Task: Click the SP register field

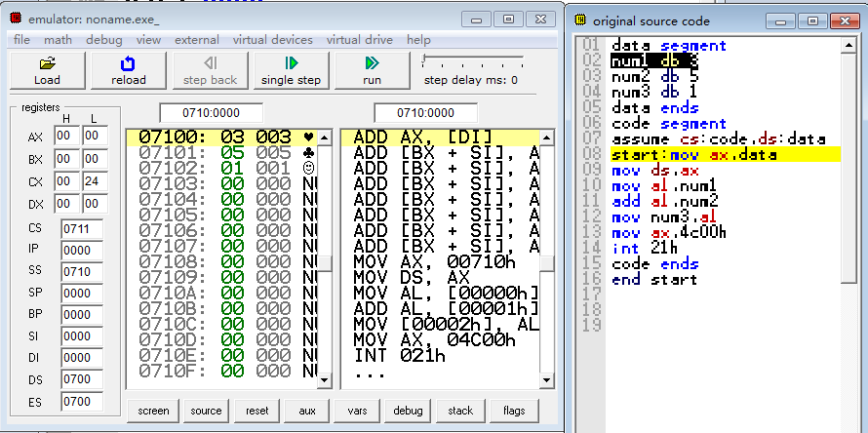Action: [x=82, y=294]
